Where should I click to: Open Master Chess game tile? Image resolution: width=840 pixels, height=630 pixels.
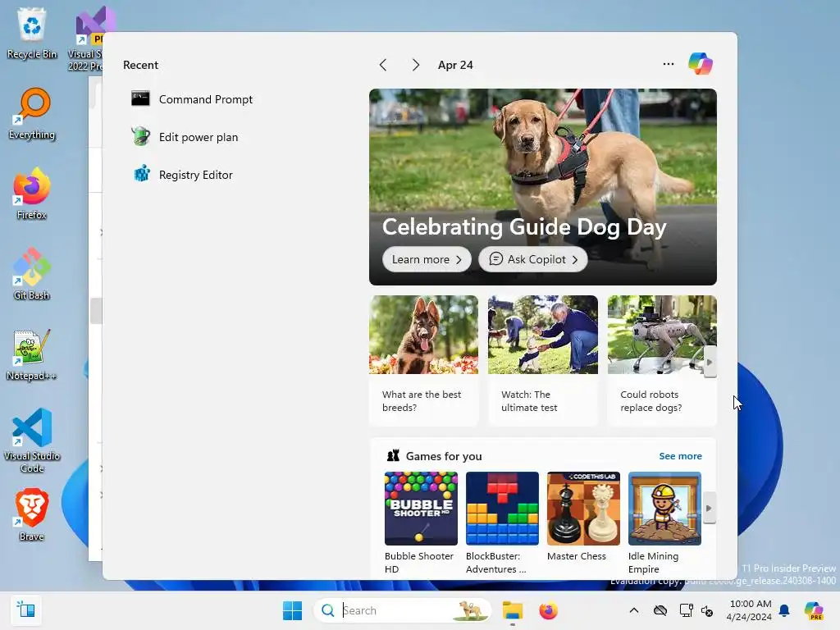(x=583, y=517)
